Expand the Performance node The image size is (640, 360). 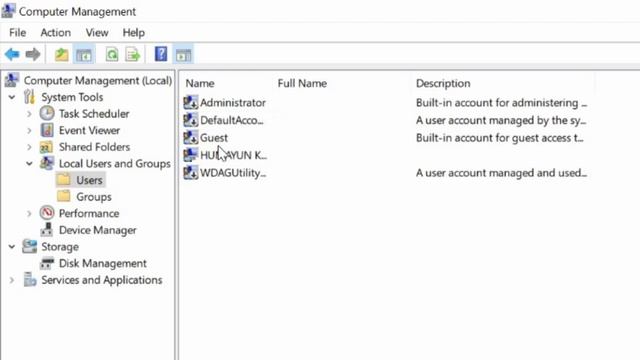point(29,213)
